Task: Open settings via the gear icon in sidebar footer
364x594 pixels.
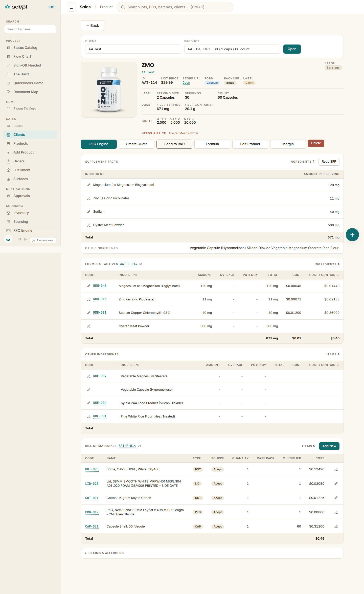Action: click(20, 239)
